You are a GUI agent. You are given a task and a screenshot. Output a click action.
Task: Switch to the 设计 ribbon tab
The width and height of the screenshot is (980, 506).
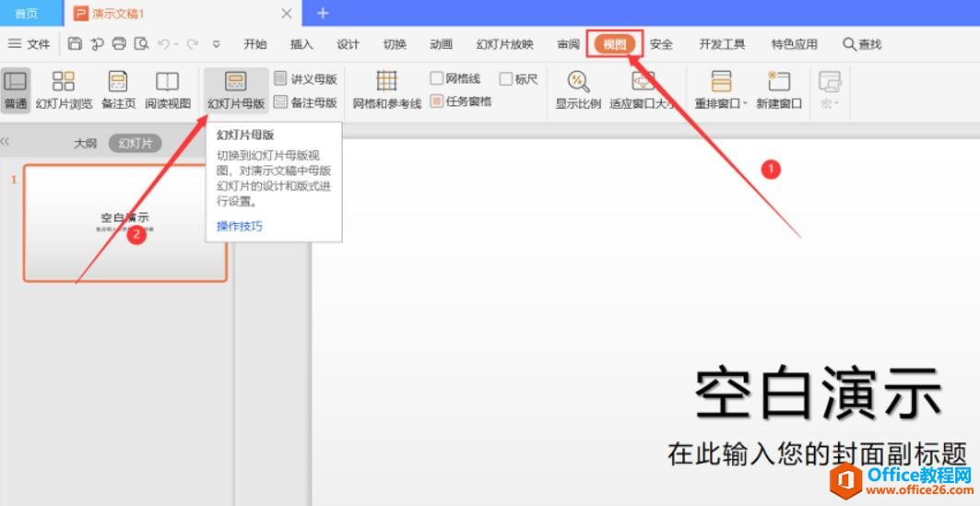coord(348,43)
